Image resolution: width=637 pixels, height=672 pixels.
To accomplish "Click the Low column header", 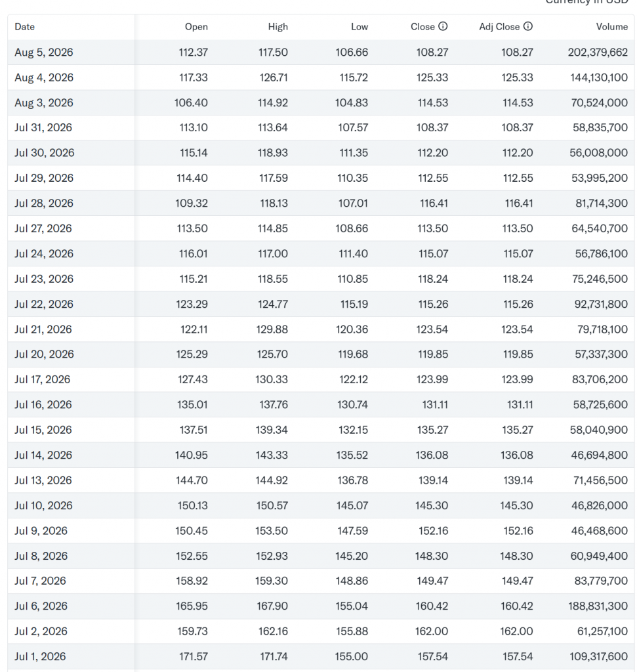I will [x=360, y=26].
